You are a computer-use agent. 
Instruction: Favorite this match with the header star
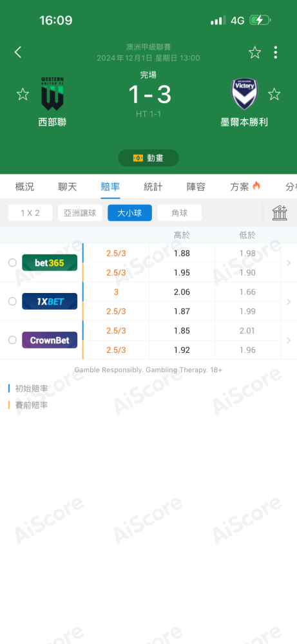[x=254, y=52]
